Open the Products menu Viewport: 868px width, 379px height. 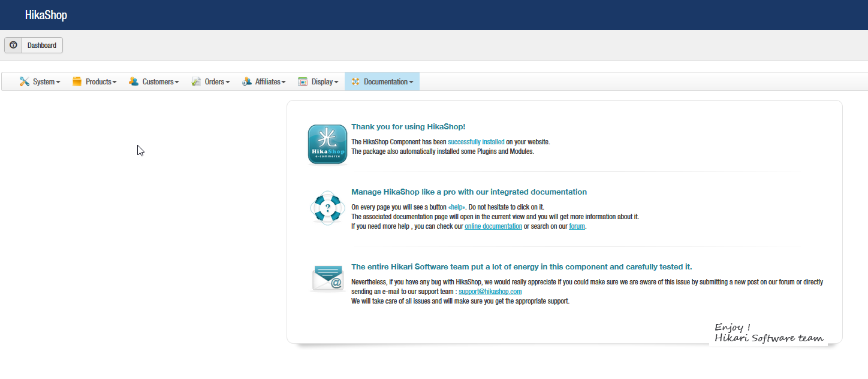click(x=94, y=82)
